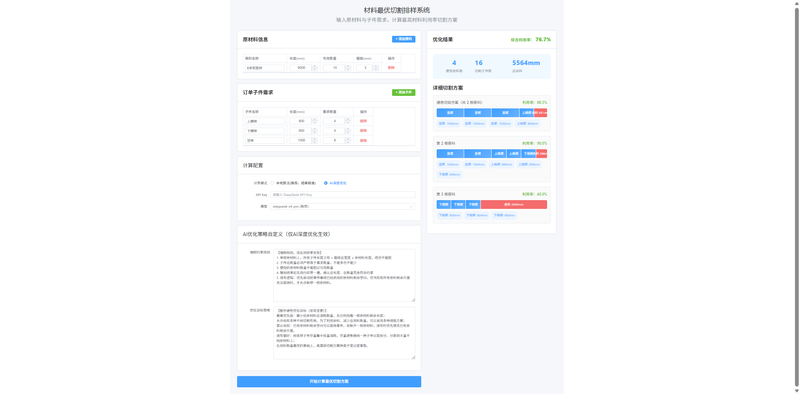Image resolution: width=800 pixels, height=394 pixels.
Task: Click the DeepSeek API Key input field
Action: 343,194
